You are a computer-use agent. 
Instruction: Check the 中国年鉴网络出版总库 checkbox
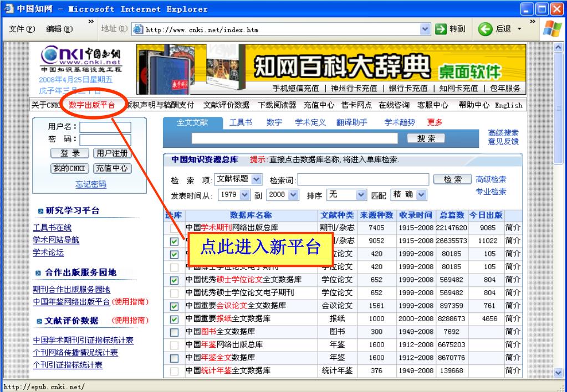[174, 345]
